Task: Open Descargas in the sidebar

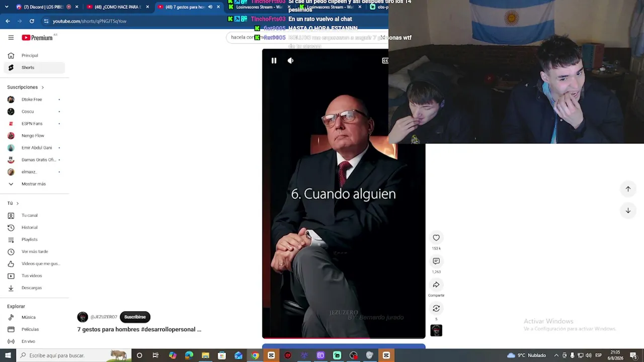Action: pos(34,288)
